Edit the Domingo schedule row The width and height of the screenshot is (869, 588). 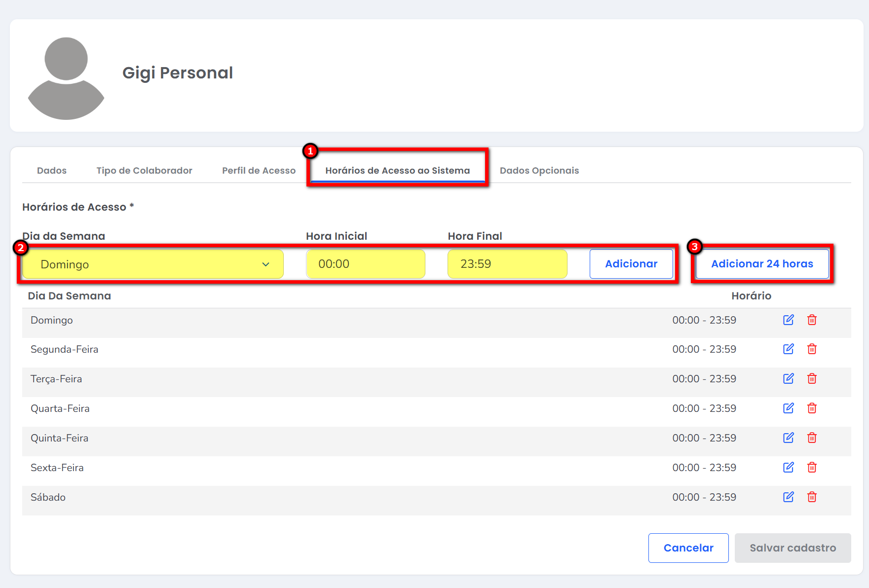click(788, 320)
